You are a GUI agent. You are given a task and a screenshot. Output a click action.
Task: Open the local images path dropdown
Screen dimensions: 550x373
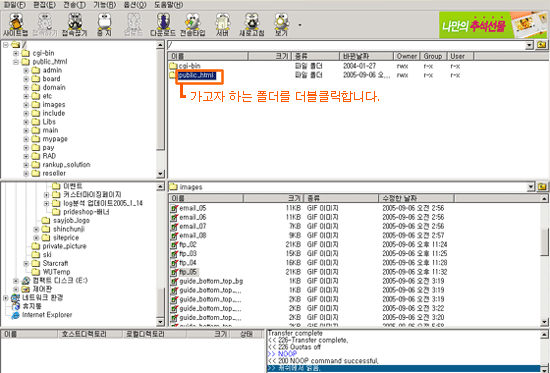(x=531, y=187)
